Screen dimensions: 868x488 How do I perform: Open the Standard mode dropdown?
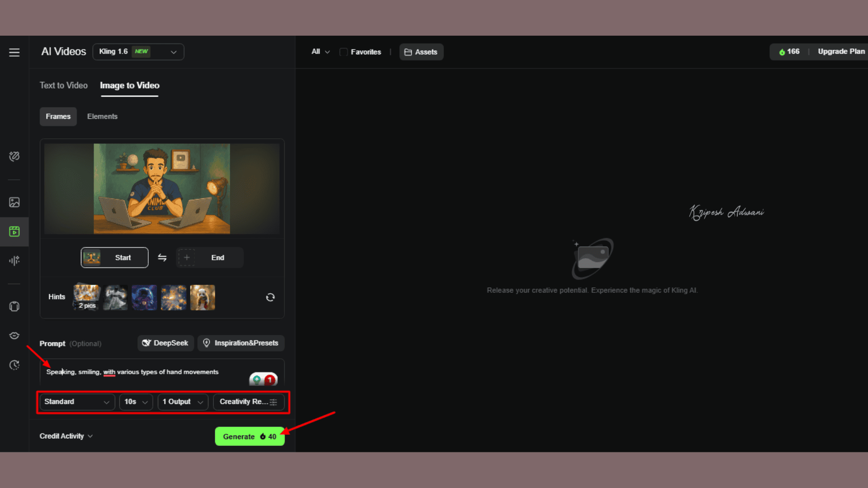click(x=77, y=402)
